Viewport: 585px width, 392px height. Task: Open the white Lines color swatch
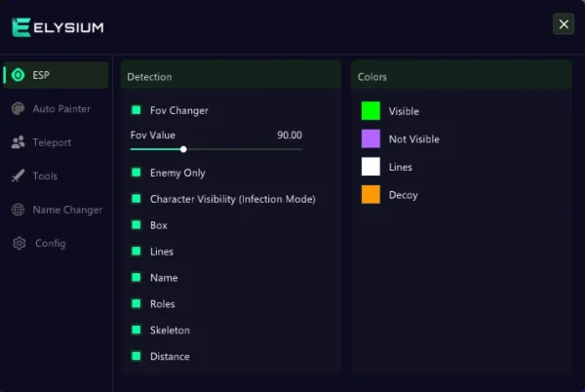tap(370, 167)
